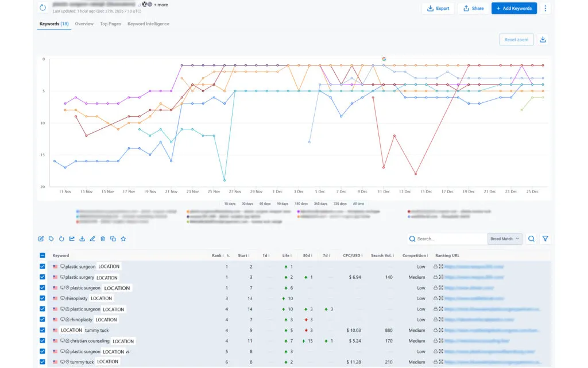Select the 10 days chart range
The height and width of the screenshot is (368, 588).
[230, 204]
